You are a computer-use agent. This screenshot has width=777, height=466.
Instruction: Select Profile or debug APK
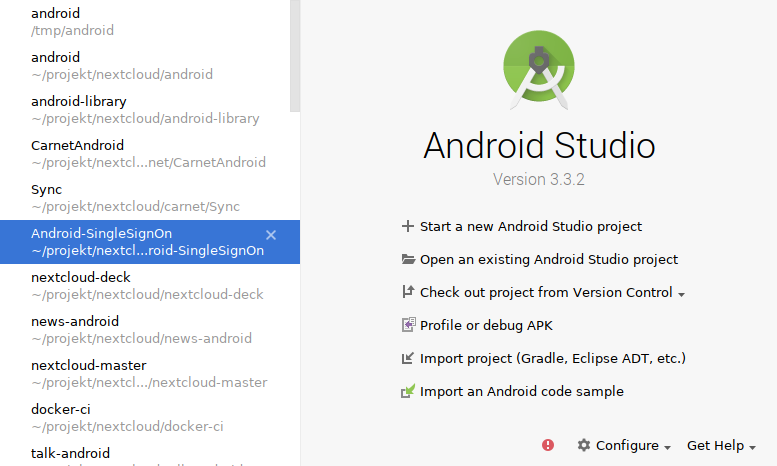pyautogui.click(x=486, y=325)
